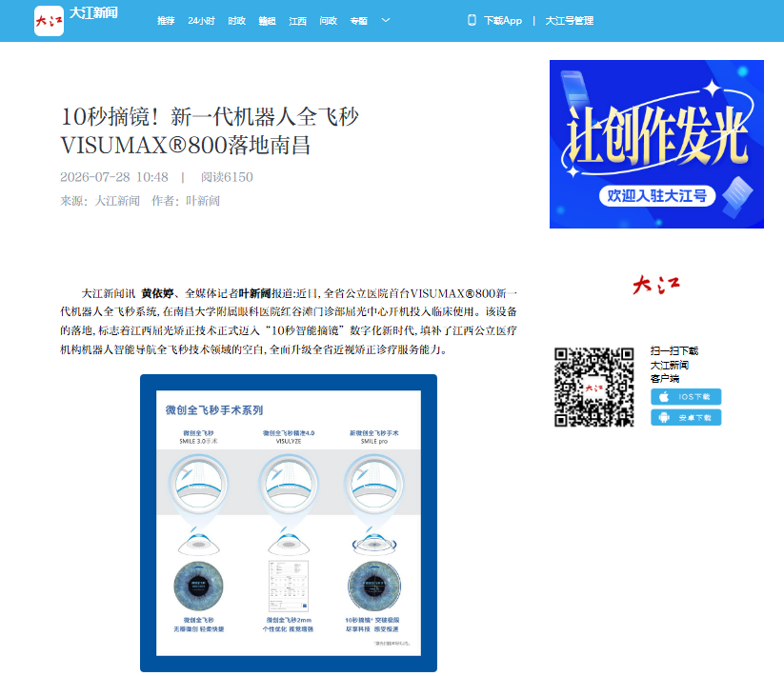Click the red 大江 logo in sidebar
Image resolution: width=784 pixels, height=676 pixels.
click(656, 285)
